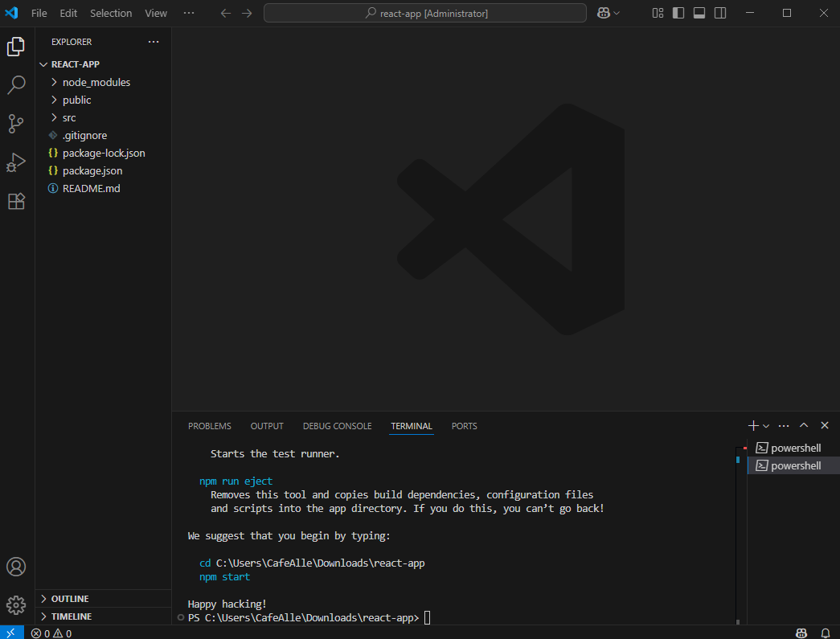Click 'Happy hacking!' text in terminal
The height and width of the screenshot is (639, 840).
point(227,604)
